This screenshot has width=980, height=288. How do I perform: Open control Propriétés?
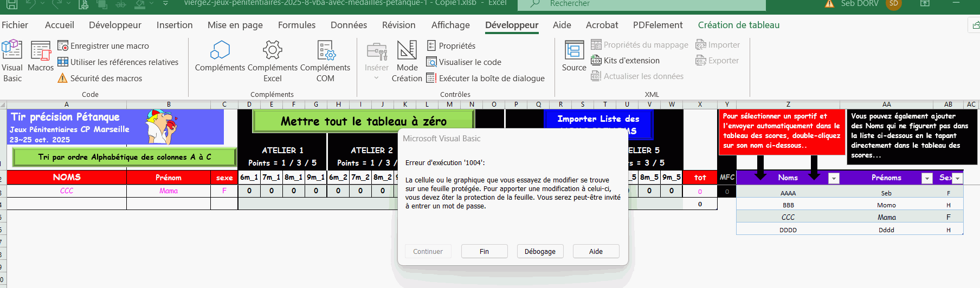click(x=451, y=46)
